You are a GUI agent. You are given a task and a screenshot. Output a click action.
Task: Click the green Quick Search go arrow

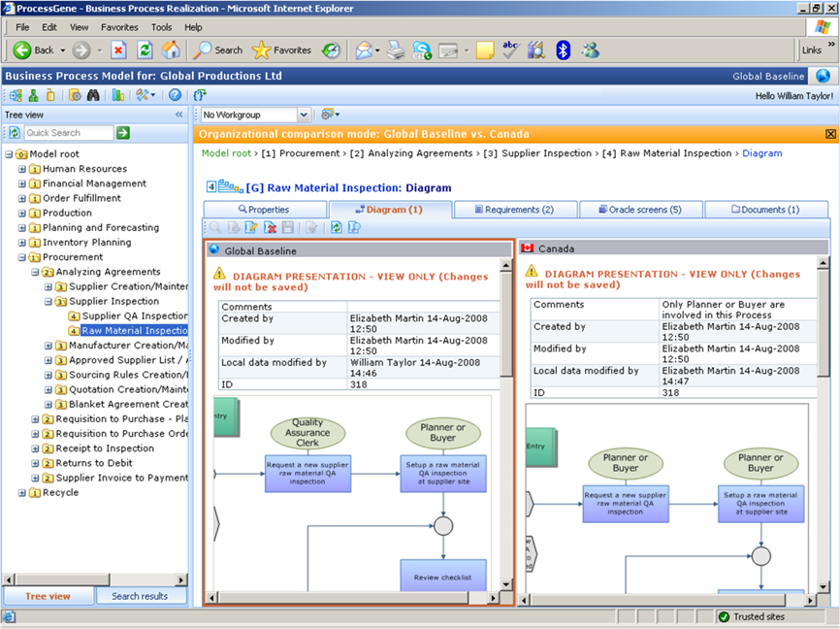123,133
